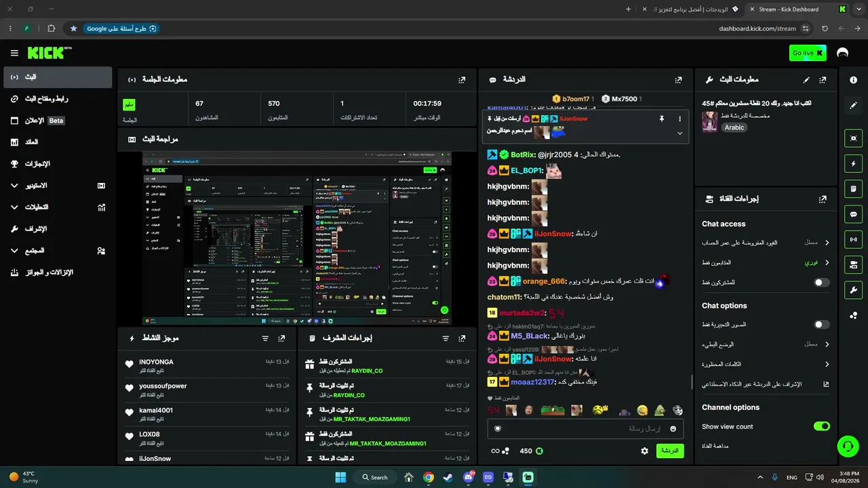Viewport: 868px width, 488px height.
Task: Toggle the broadcast signal widget in right rail
Action: click(853, 239)
